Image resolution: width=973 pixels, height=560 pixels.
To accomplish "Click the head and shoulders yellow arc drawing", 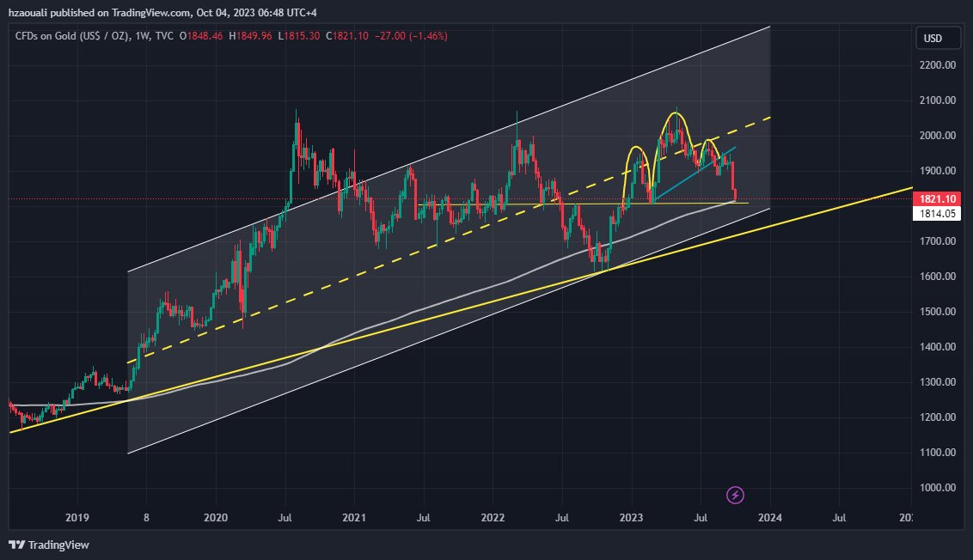I will click(676, 113).
